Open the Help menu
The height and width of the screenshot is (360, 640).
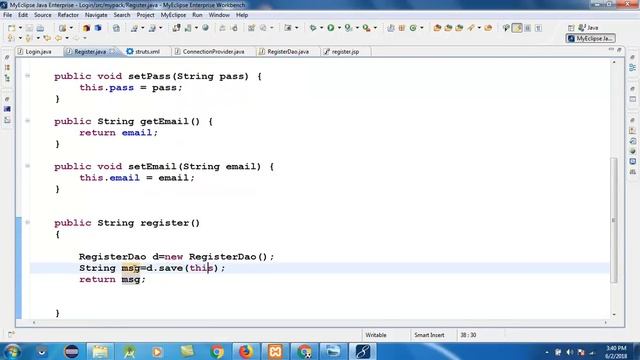242,15
